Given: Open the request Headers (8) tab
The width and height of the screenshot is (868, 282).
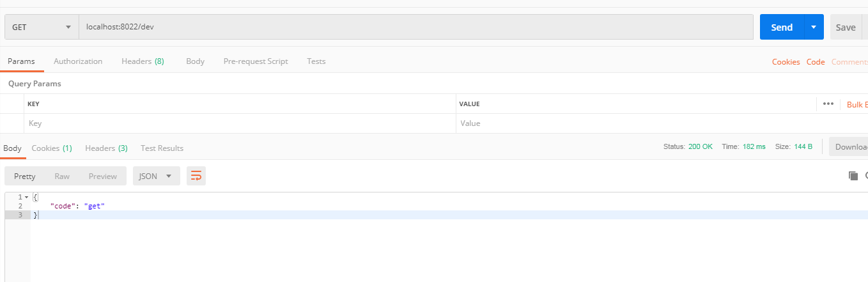Looking at the screenshot, I should (143, 61).
